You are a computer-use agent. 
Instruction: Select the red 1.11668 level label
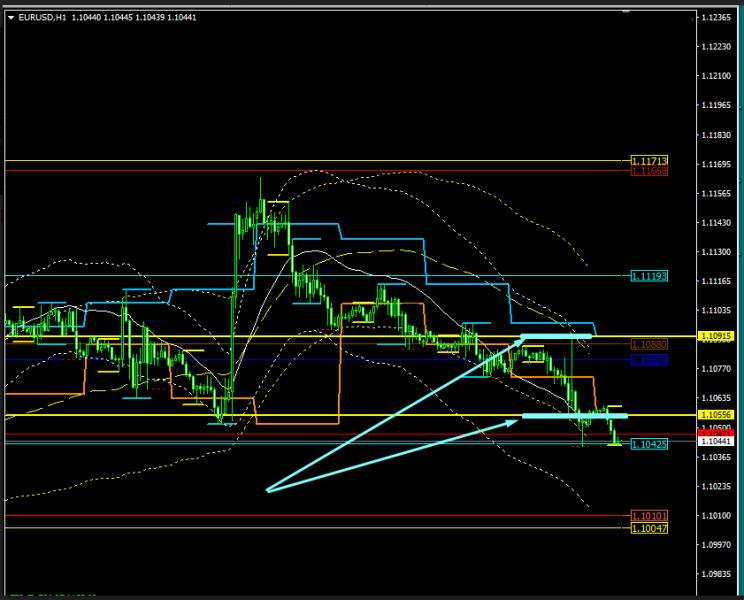click(x=649, y=171)
